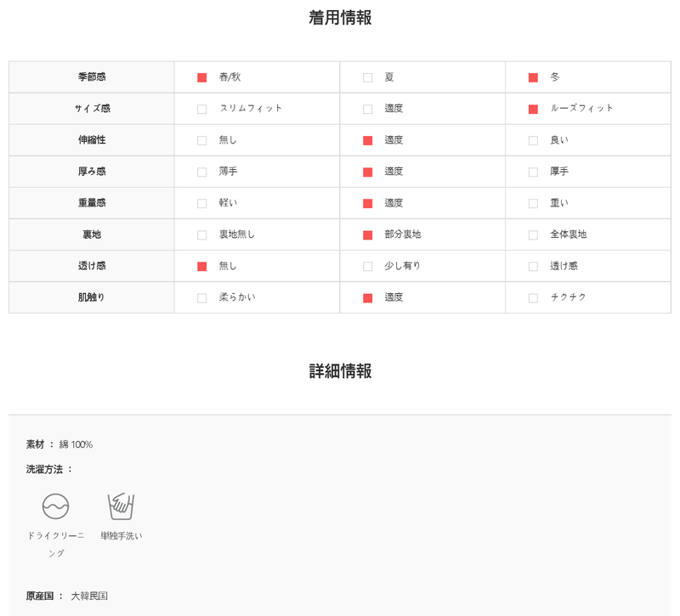The image size is (680, 616).
Task: Check the 重い weight checkbox
Action: coord(533,203)
